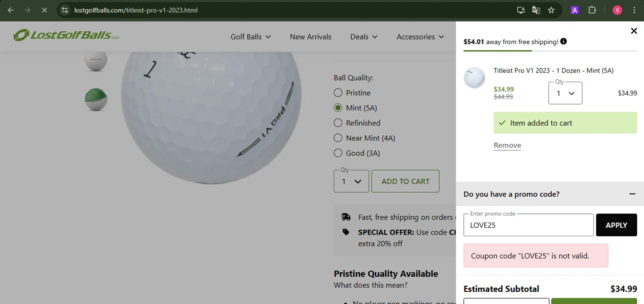Image resolution: width=644 pixels, height=304 pixels.
Task: Click 'What does this mean?' text
Action: pos(371,285)
